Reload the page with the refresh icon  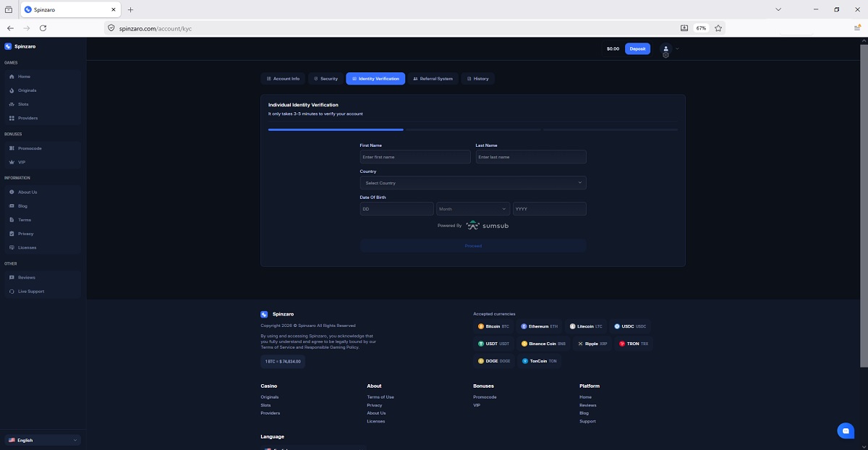pos(43,28)
